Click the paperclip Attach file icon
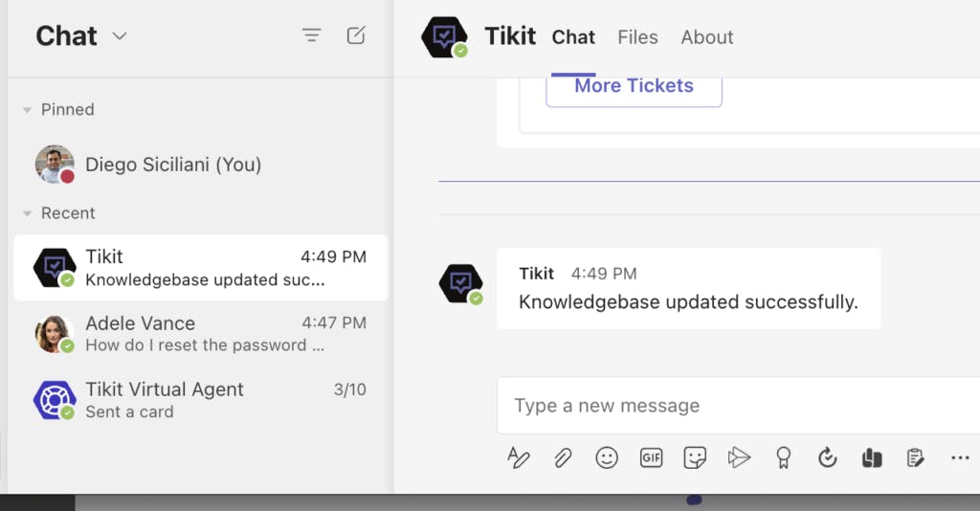The image size is (980, 511). pyautogui.click(x=563, y=458)
